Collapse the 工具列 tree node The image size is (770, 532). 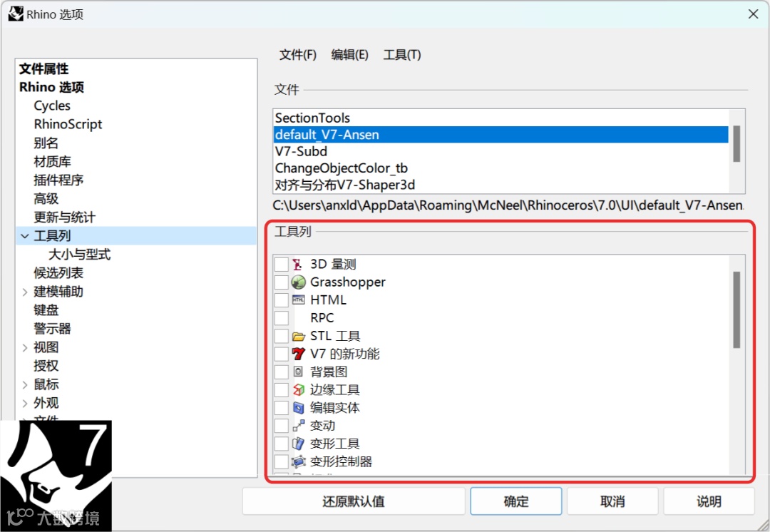click(25, 236)
